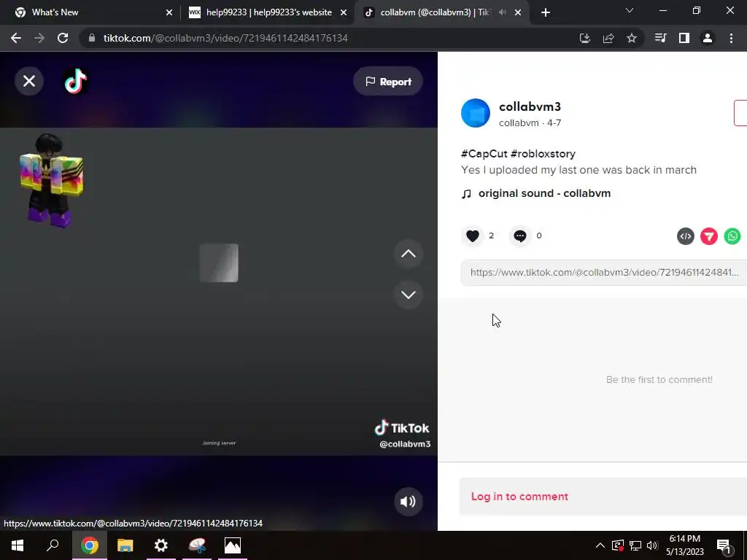Viewport: 747px width, 560px height.
Task: Open Settings from the taskbar
Action: pos(161,545)
